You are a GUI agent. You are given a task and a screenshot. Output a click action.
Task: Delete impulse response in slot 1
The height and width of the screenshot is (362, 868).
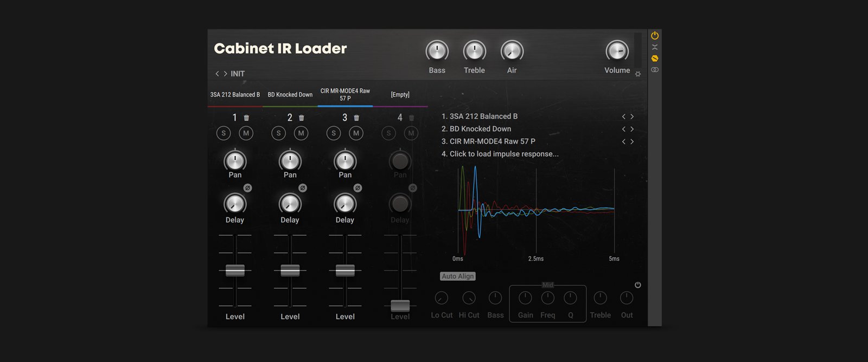(246, 118)
